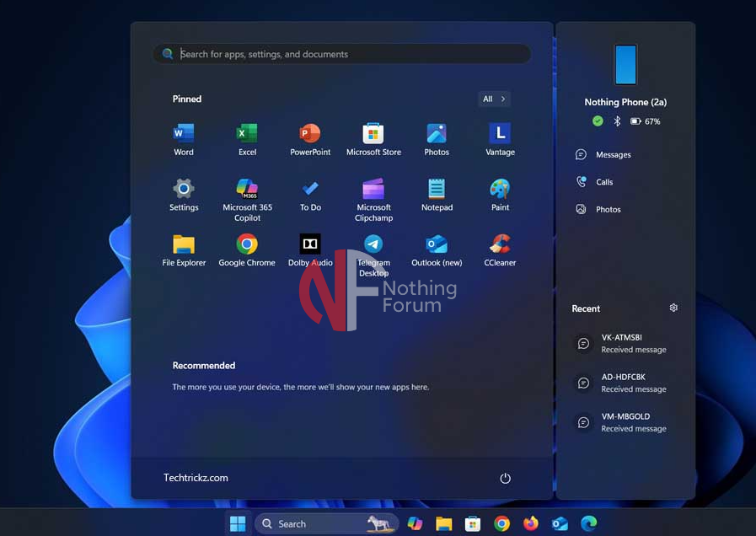Launch the Vantage app
Viewport: 756px width, 536px height.
(x=500, y=139)
